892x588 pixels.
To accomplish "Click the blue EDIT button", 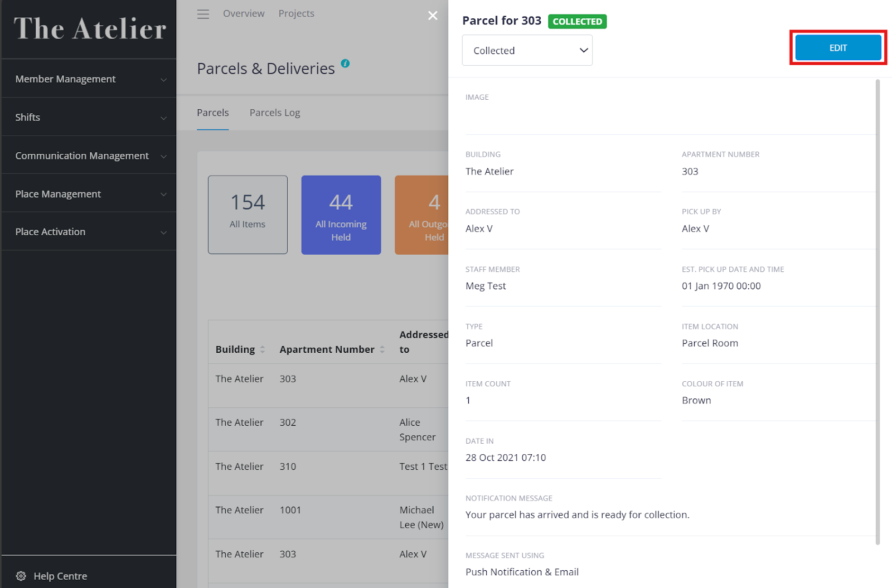I will click(x=837, y=48).
